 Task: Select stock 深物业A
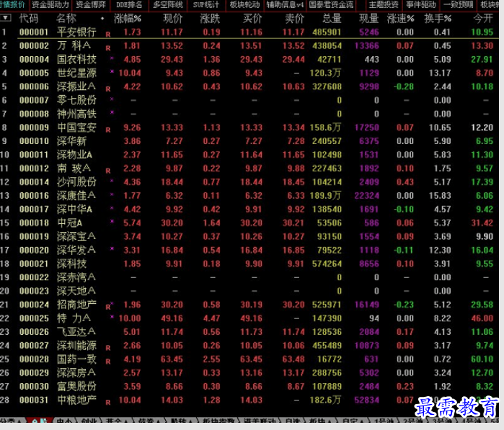[74, 155]
